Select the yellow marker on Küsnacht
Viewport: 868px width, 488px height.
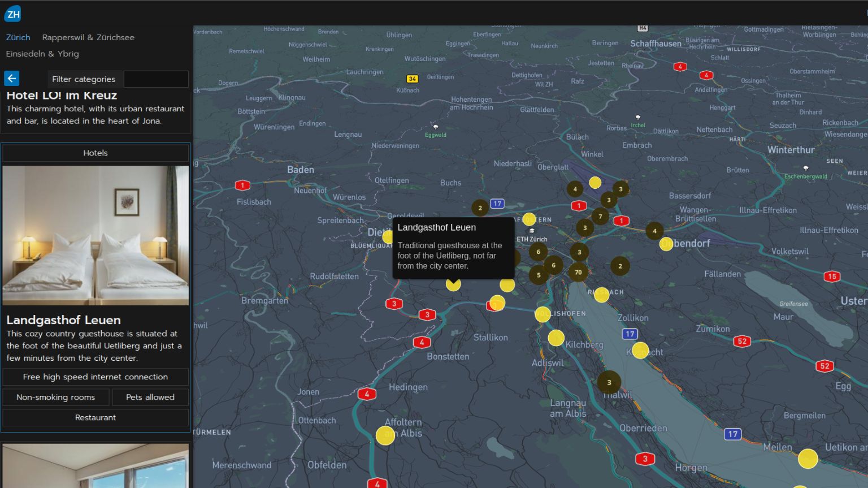[x=640, y=351]
